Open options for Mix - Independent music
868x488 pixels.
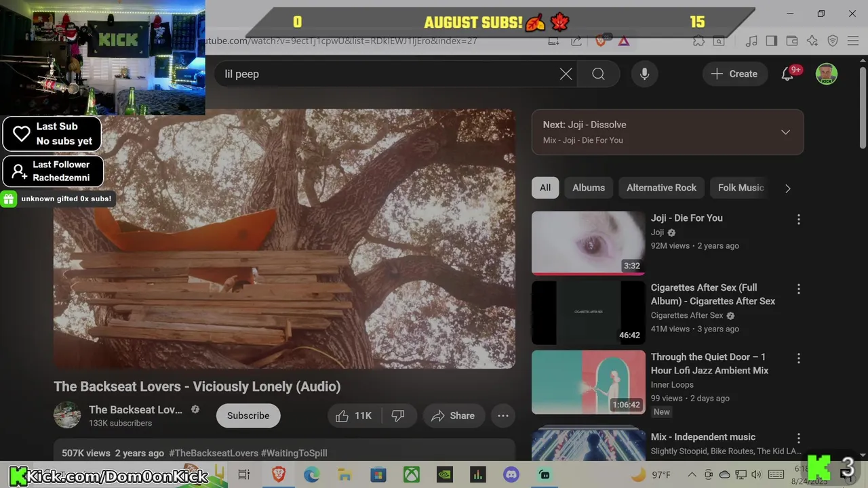[798, 439]
